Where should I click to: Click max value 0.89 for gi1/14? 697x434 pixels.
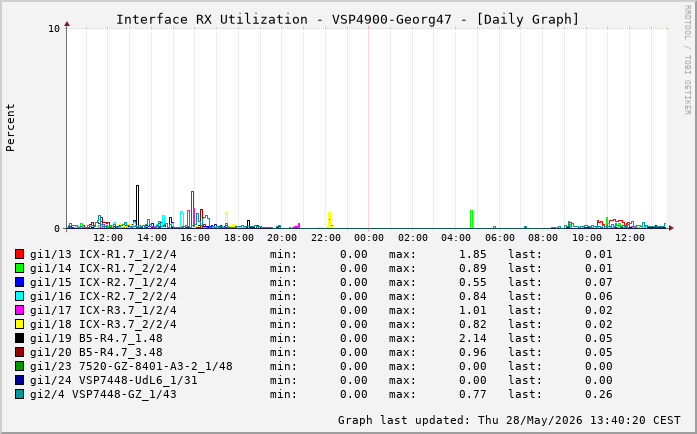pos(473,268)
